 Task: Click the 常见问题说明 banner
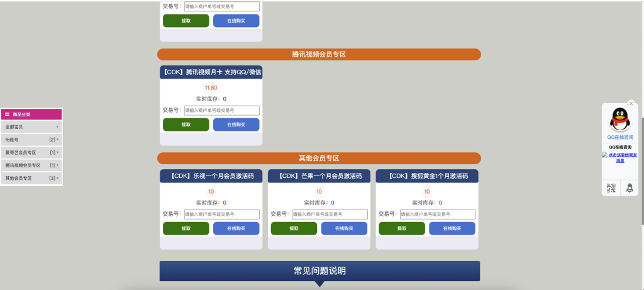click(x=319, y=271)
